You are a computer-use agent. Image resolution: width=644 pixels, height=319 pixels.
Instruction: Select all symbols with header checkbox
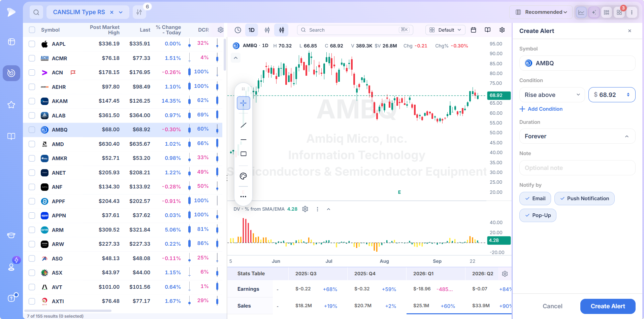(x=32, y=30)
